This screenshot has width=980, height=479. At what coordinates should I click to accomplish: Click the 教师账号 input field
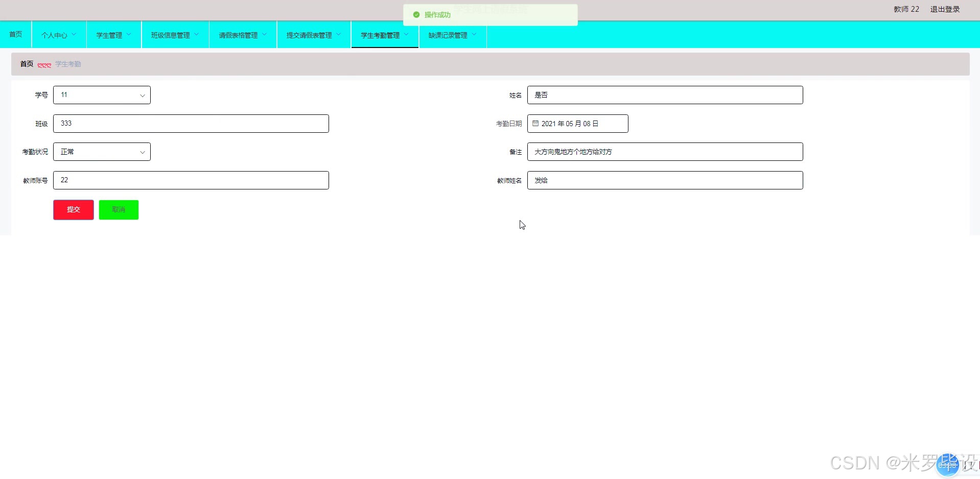pos(191,180)
